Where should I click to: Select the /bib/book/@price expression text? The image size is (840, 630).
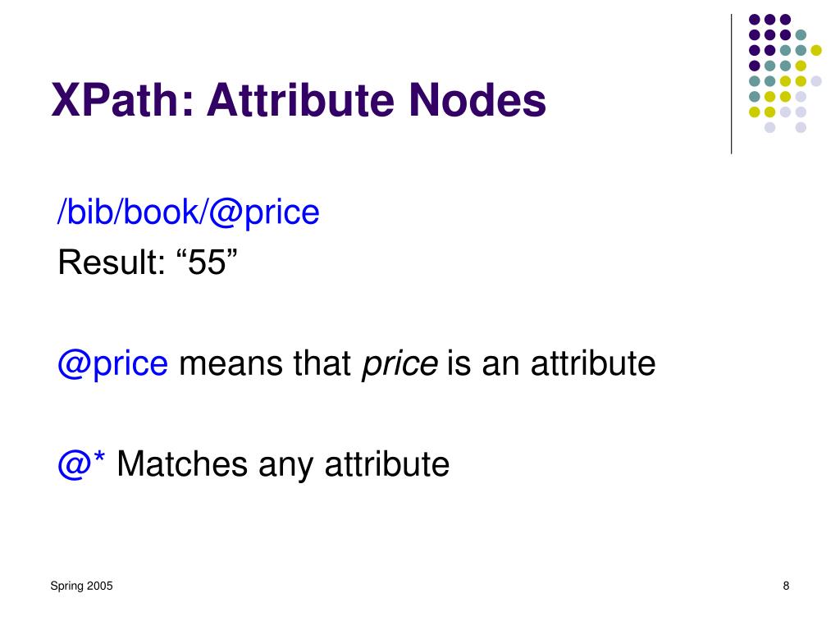click(x=189, y=212)
